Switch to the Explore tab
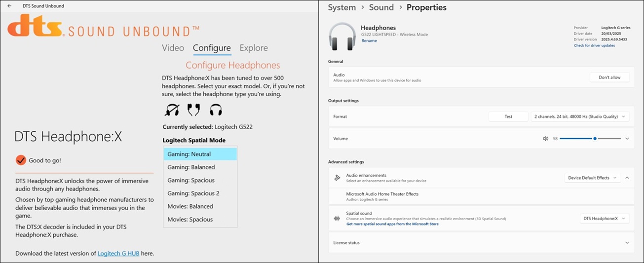This screenshot has width=644, height=263. 254,48
